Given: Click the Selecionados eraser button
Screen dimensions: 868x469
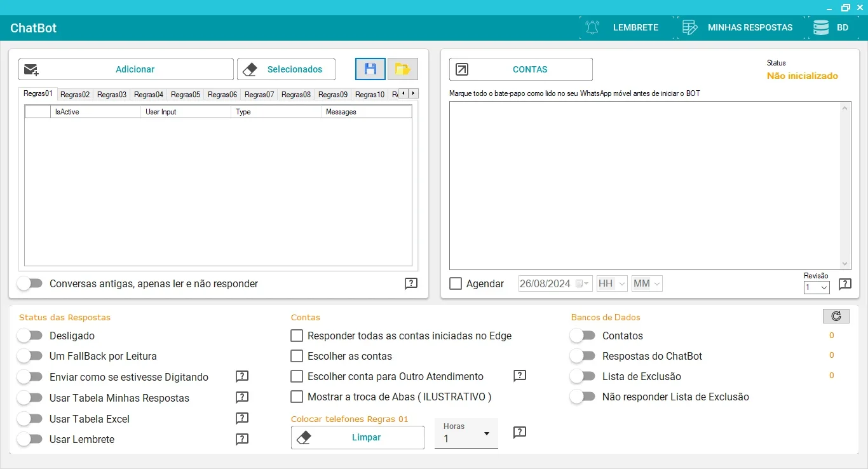Looking at the screenshot, I should coord(286,69).
